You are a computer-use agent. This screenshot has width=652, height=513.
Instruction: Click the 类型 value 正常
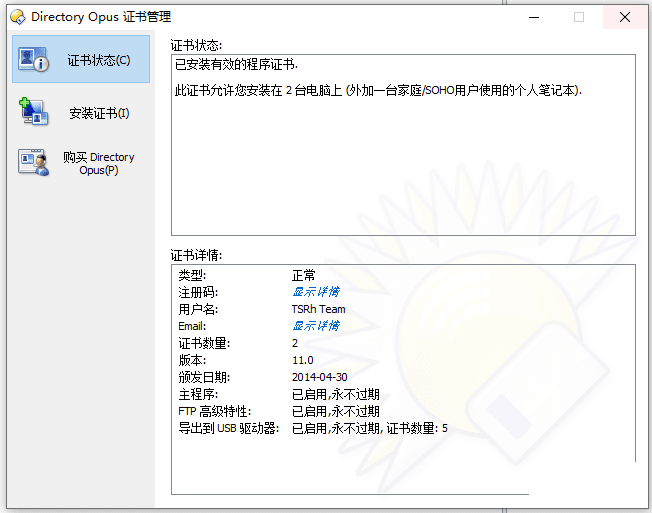(x=304, y=275)
